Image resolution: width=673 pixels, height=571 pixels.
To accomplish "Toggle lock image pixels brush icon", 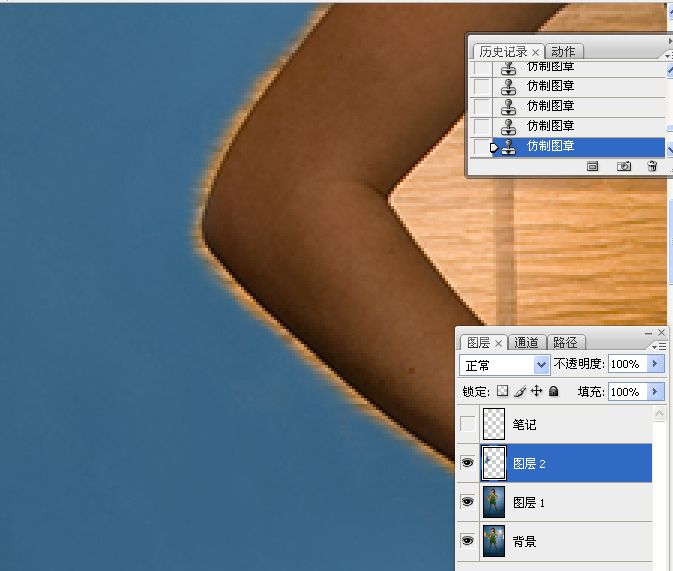I will 520,391.
